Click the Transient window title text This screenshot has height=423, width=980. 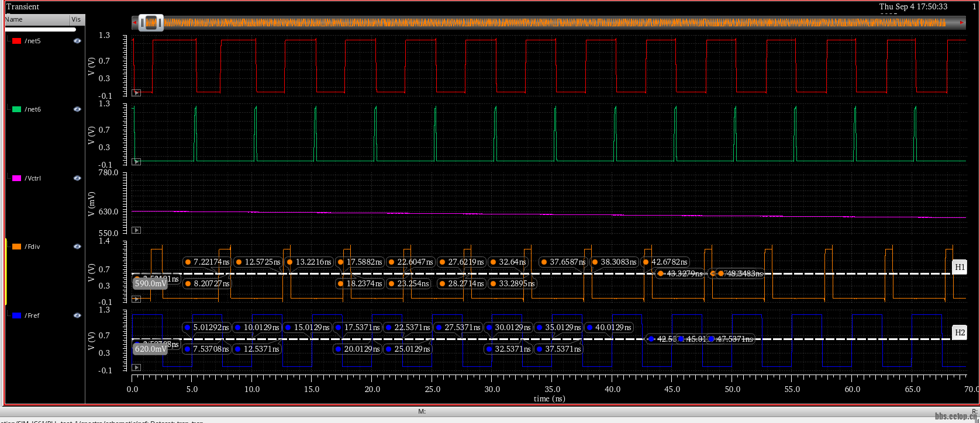pyautogui.click(x=23, y=6)
